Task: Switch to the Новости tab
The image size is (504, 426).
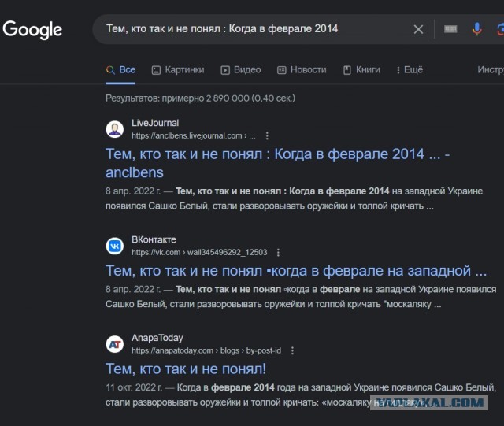Action: coord(302,70)
